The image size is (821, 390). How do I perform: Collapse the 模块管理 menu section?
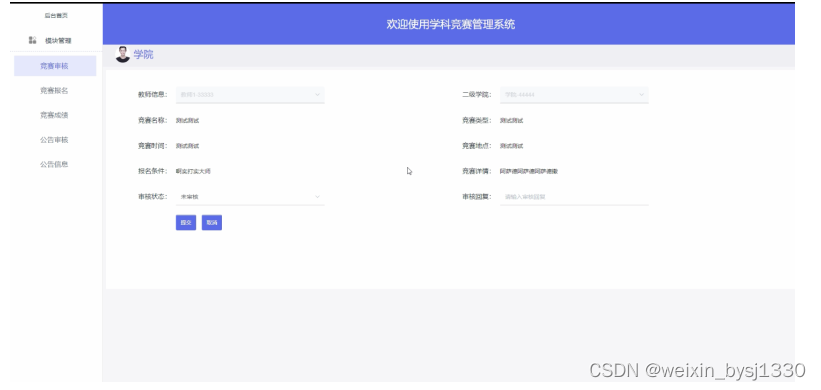58,40
